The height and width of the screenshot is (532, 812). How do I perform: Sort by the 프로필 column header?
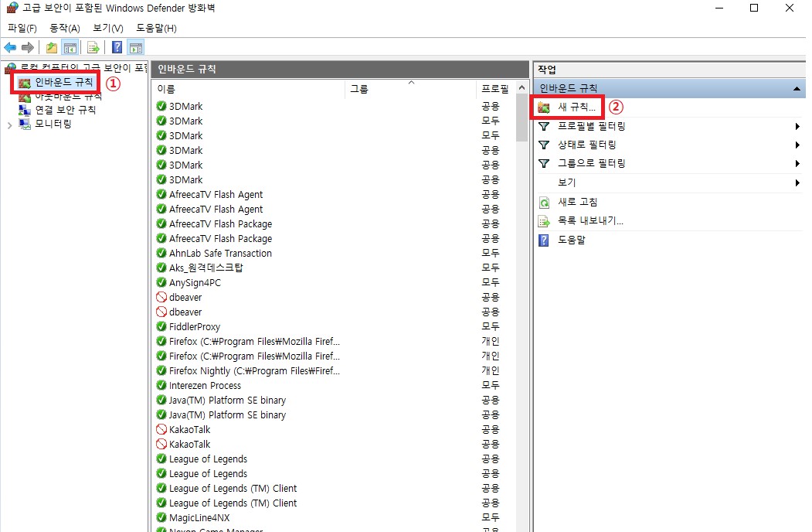pos(495,89)
